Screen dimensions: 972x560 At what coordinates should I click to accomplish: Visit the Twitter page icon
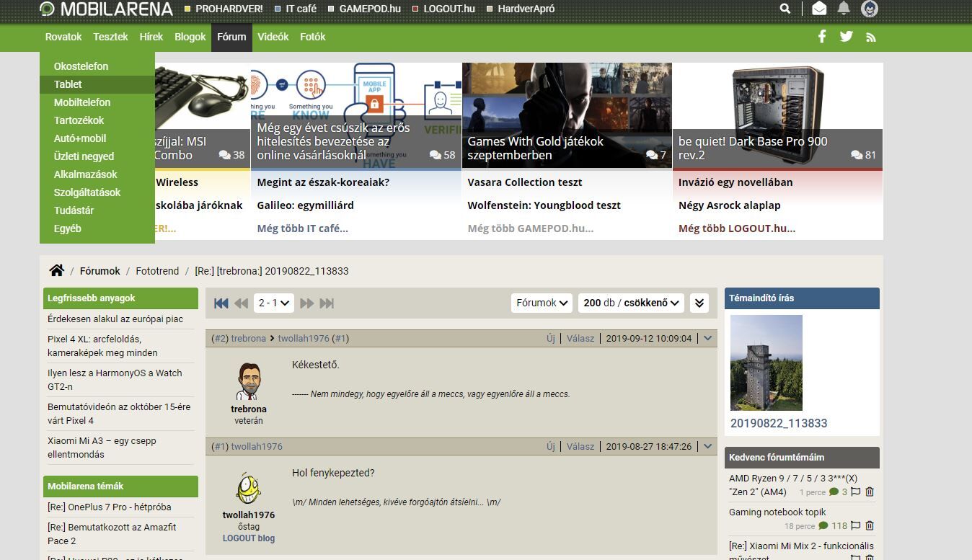847,37
